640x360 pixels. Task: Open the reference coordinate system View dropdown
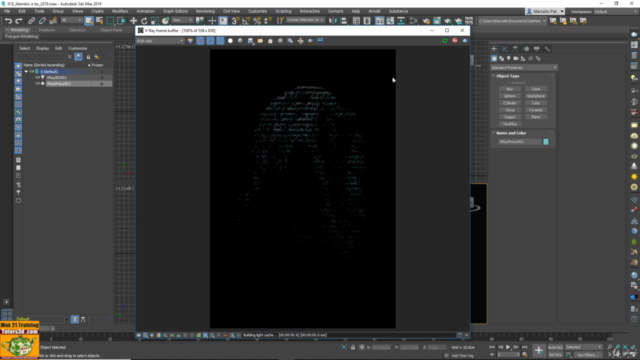click(182, 20)
